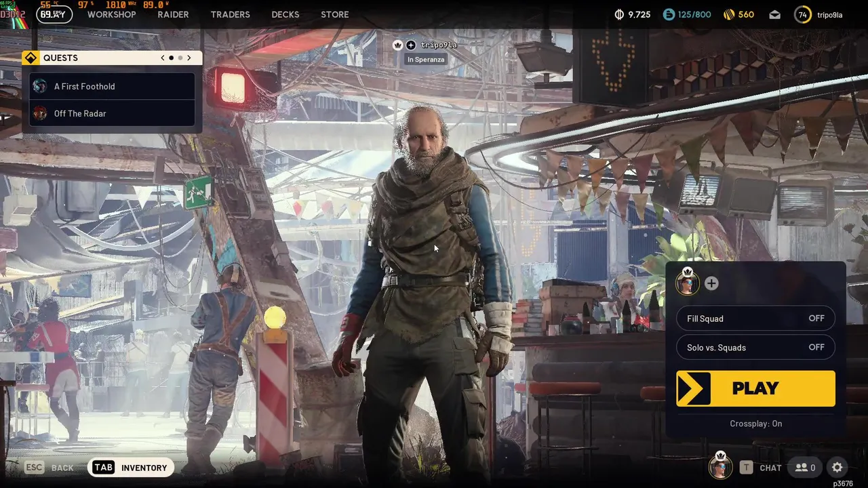
Task: Toggle the Fill Squad option
Action: point(755,319)
